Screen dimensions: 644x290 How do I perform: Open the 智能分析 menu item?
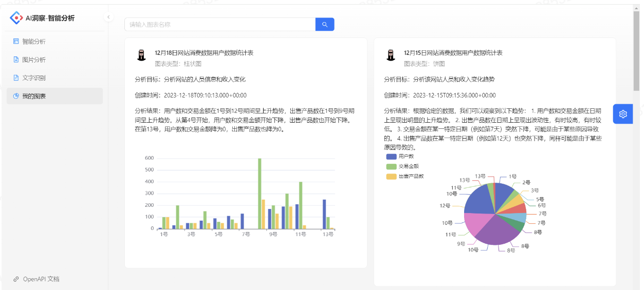point(54,42)
